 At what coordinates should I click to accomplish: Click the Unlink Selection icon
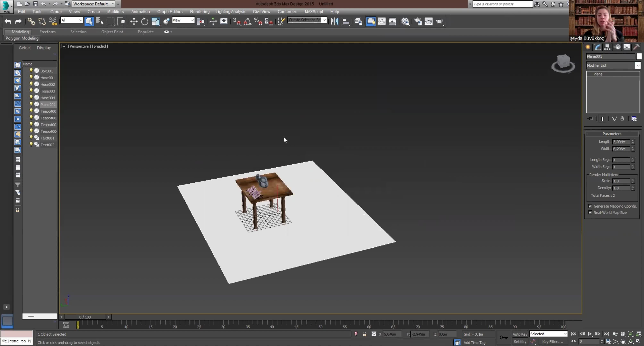point(42,21)
